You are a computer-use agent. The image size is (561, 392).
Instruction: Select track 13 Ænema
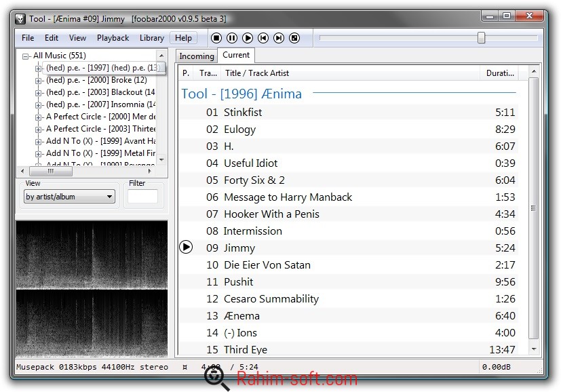(x=348, y=316)
